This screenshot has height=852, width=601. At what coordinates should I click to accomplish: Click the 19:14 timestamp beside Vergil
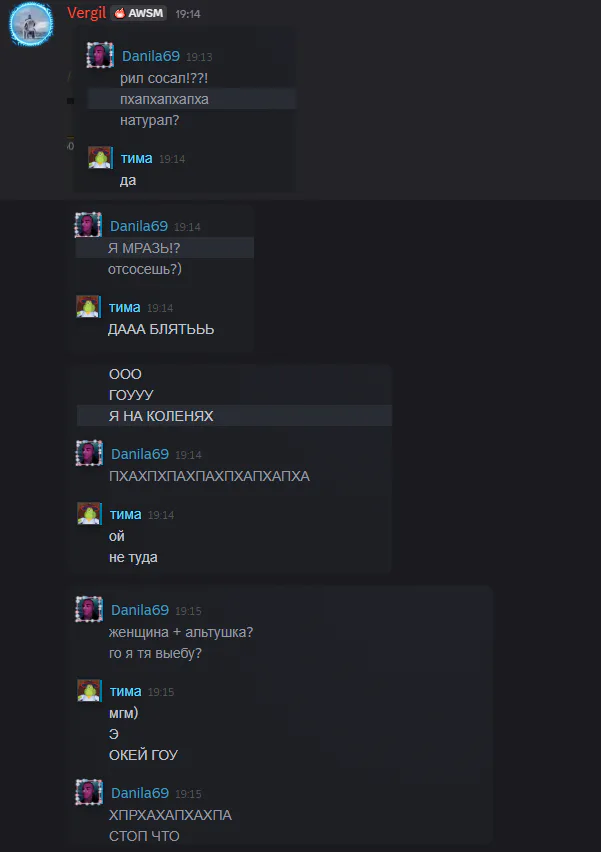pyautogui.click(x=188, y=14)
